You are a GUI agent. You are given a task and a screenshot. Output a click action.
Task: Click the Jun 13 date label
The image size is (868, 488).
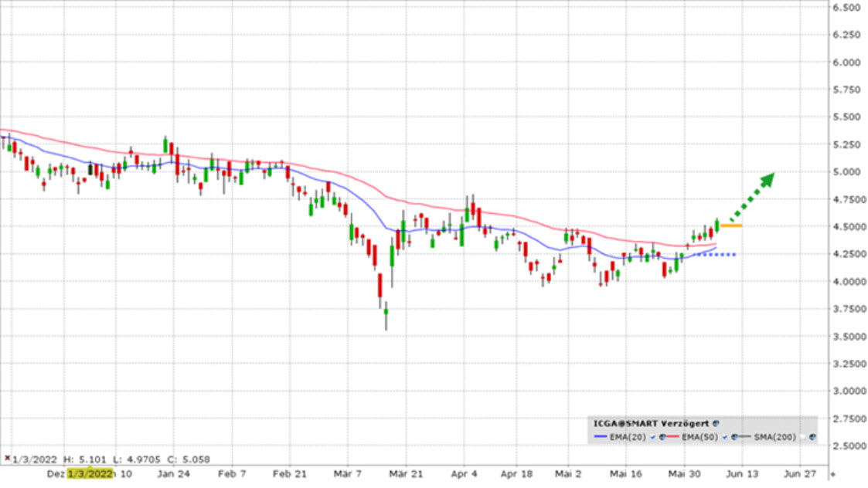pos(742,473)
